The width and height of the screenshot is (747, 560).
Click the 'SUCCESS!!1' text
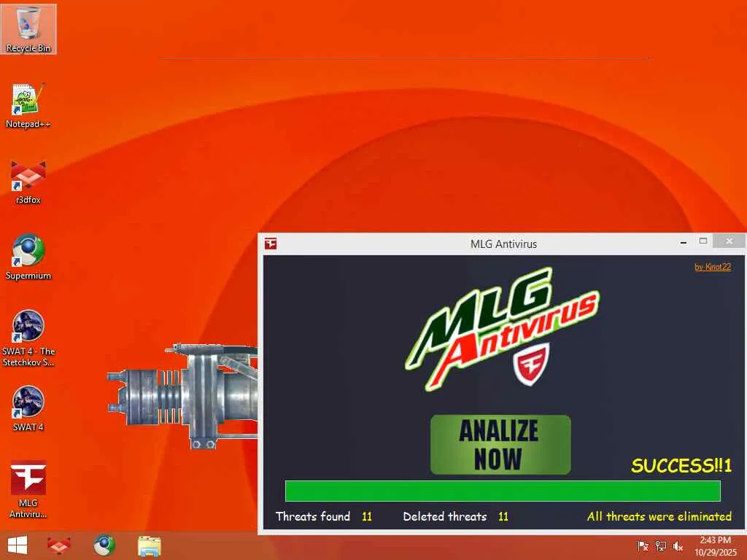point(681,465)
